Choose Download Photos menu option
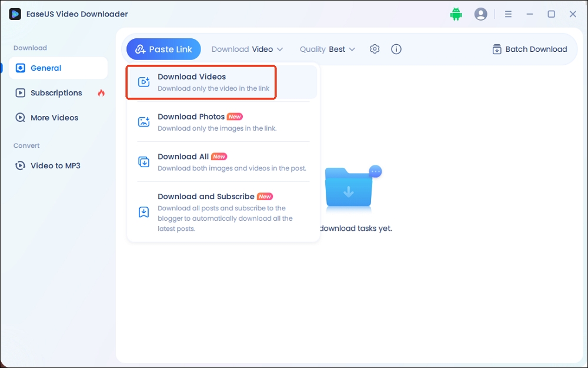This screenshot has height=368, width=588. (216, 122)
